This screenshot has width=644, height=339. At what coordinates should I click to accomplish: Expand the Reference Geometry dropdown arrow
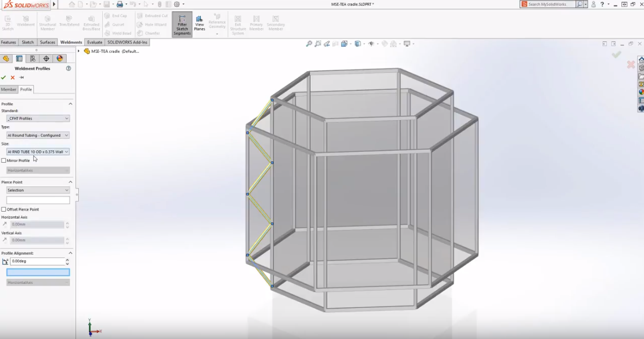[x=217, y=34]
